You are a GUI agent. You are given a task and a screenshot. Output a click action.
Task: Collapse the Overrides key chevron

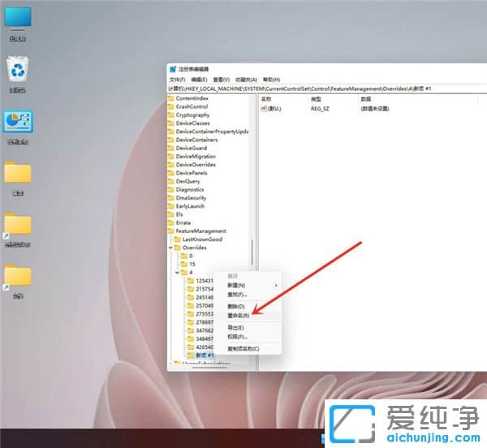click(170, 248)
